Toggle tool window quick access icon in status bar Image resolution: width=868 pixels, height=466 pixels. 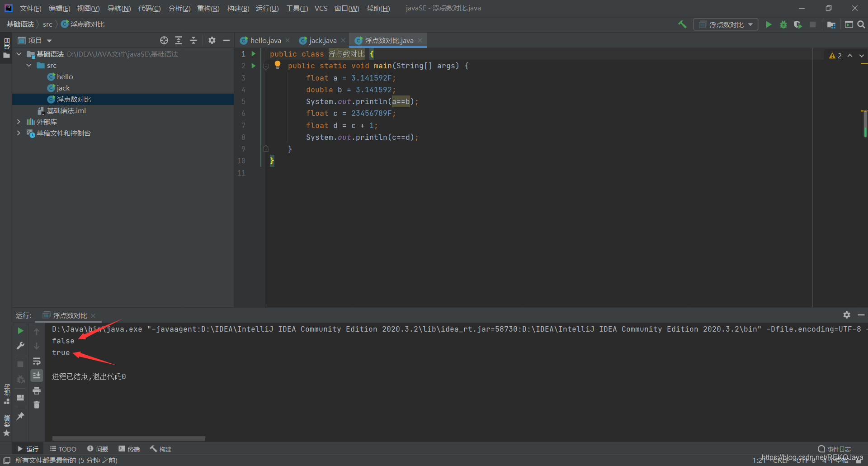pyautogui.click(x=7, y=460)
